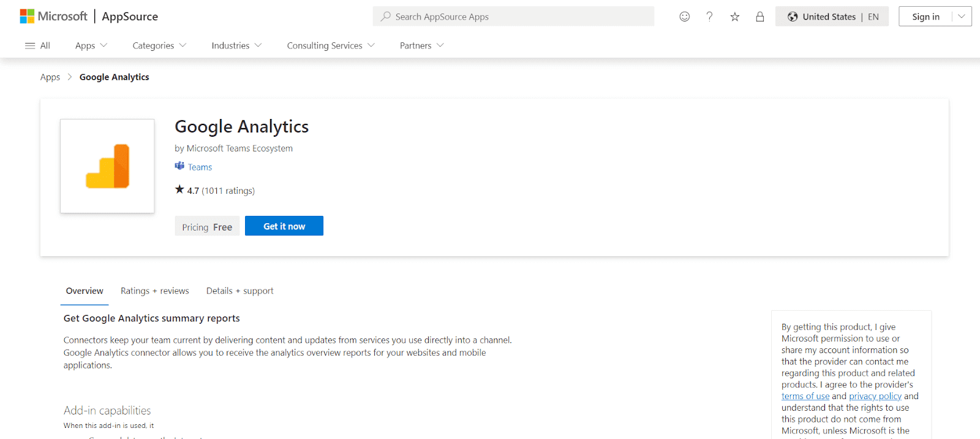Open the privacy policy link
Image resolution: width=980 pixels, height=439 pixels.
coord(875,396)
